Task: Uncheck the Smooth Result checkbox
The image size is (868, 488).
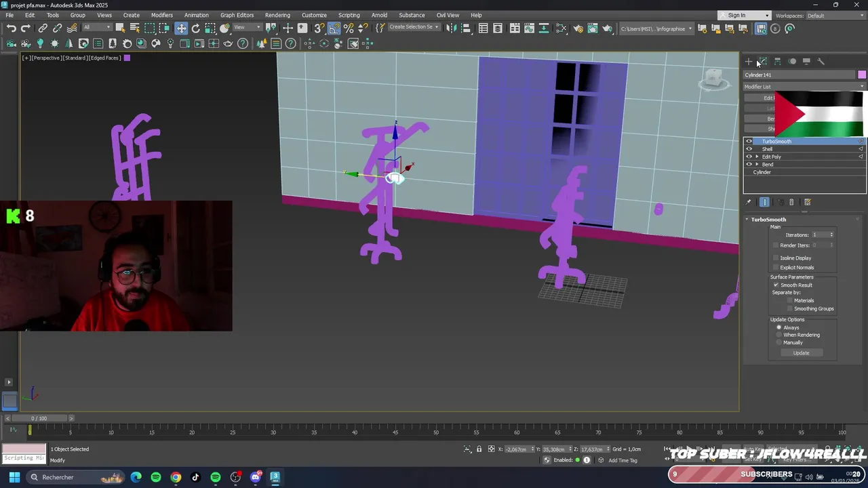Action: [776, 285]
